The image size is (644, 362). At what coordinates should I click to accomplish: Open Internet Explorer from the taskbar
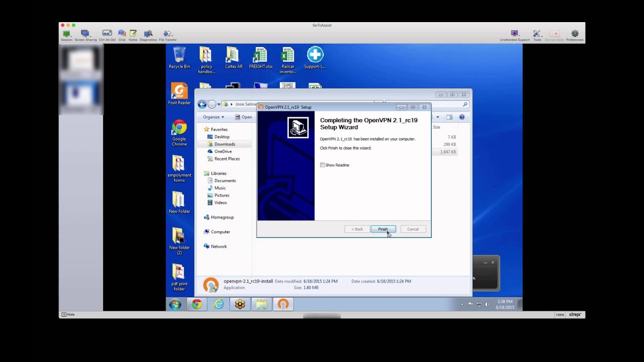pos(218,304)
